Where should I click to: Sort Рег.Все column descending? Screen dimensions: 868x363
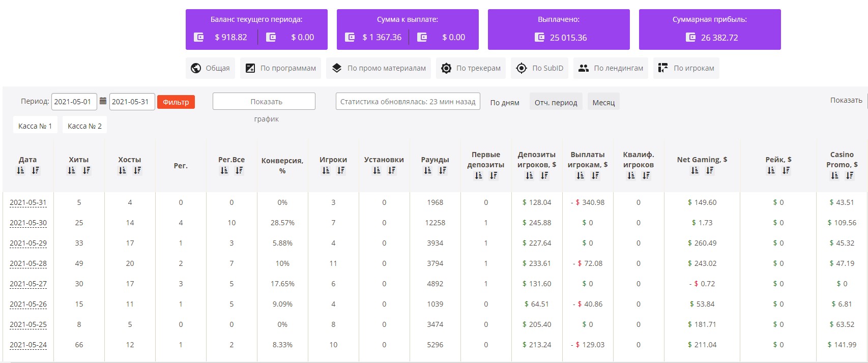coord(239,170)
